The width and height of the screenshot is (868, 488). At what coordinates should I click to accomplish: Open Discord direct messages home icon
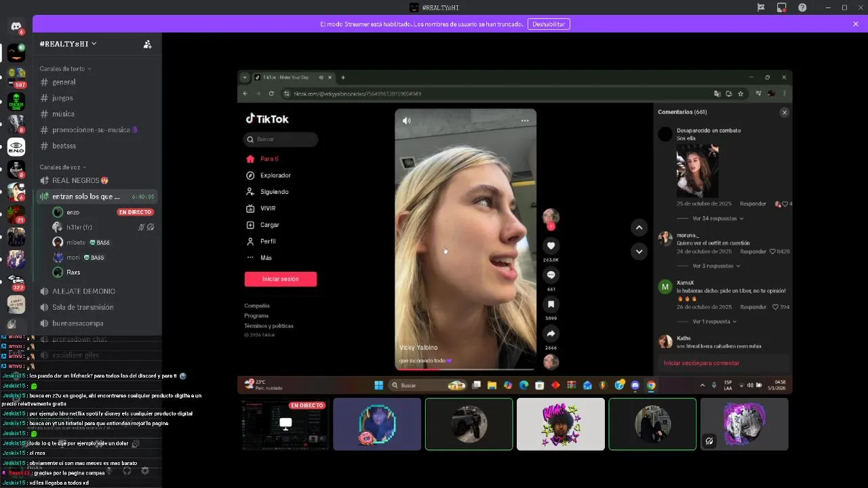point(16,26)
